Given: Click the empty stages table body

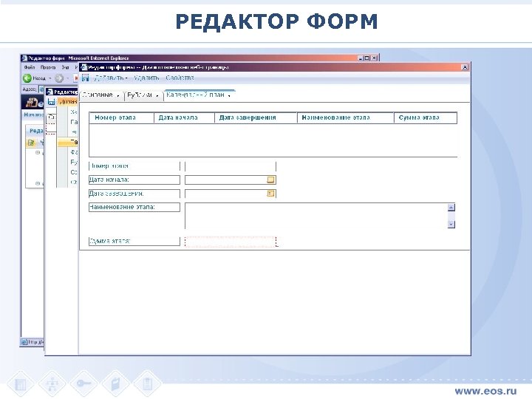Looking at the screenshot, I should coord(273,140).
